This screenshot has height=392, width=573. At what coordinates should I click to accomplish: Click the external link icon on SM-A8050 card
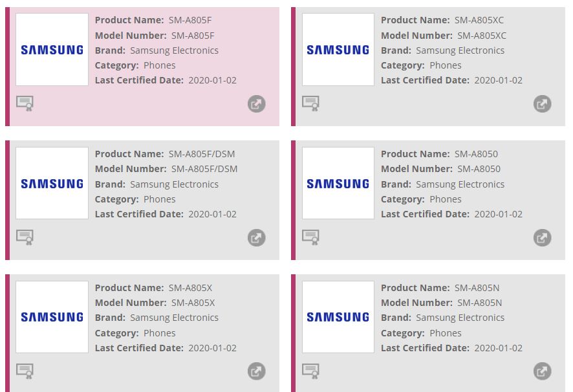click(542, 237)
